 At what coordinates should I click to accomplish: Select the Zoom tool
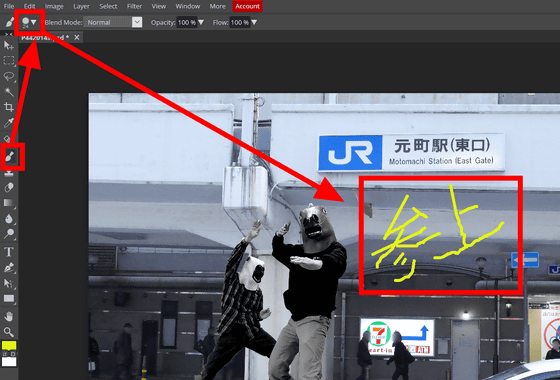pos(9,332)
